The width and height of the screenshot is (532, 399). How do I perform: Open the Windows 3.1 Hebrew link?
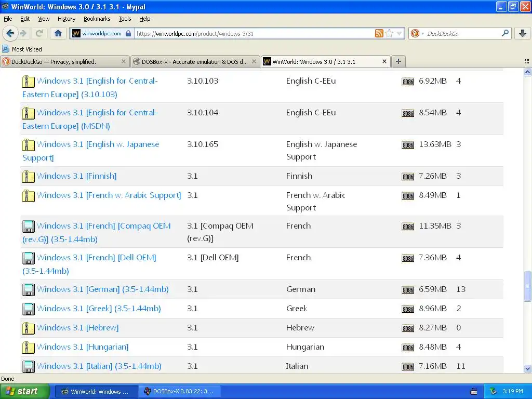78,327
